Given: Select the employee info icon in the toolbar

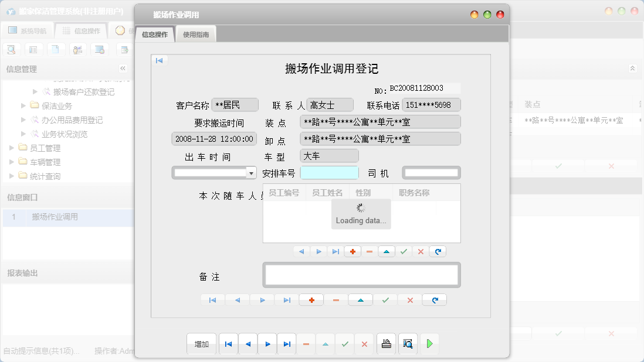Looking at the screenshot, I should click(77, 49).
